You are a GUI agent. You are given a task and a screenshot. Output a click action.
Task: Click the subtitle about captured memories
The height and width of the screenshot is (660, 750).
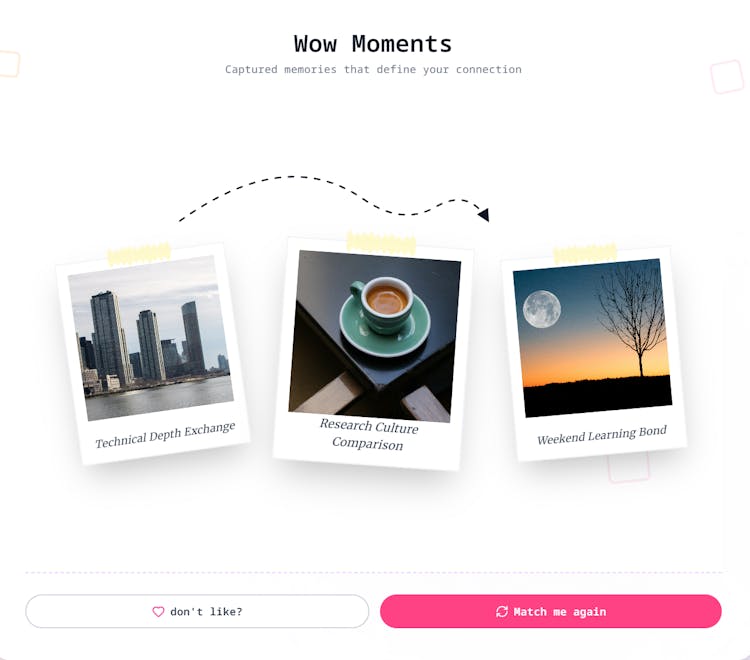(373, 69)
